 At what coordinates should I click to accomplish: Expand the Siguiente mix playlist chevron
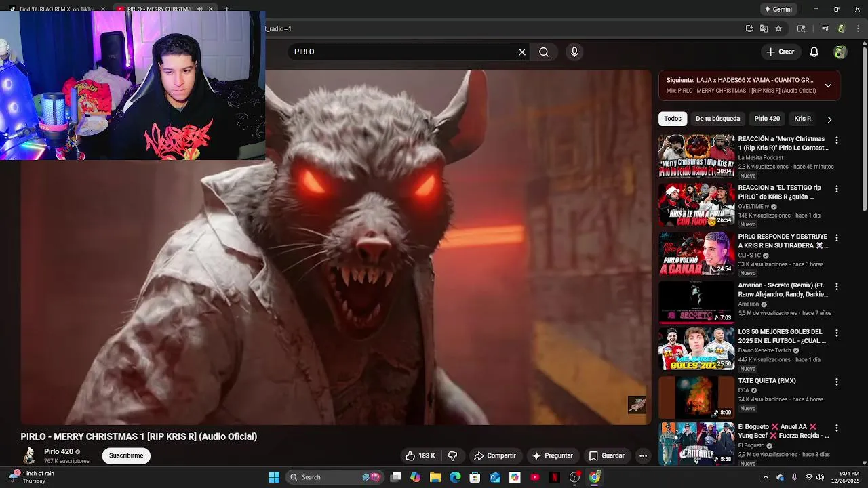[828, 85]
